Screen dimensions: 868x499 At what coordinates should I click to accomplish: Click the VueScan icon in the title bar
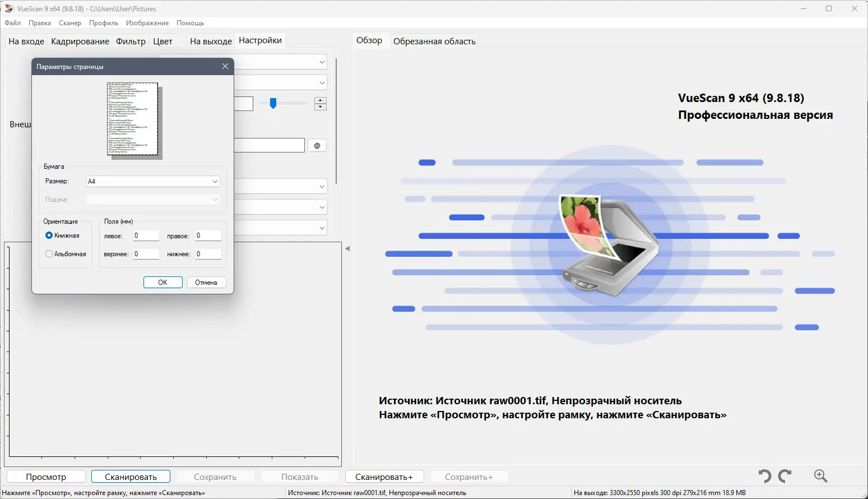point(9,8)
